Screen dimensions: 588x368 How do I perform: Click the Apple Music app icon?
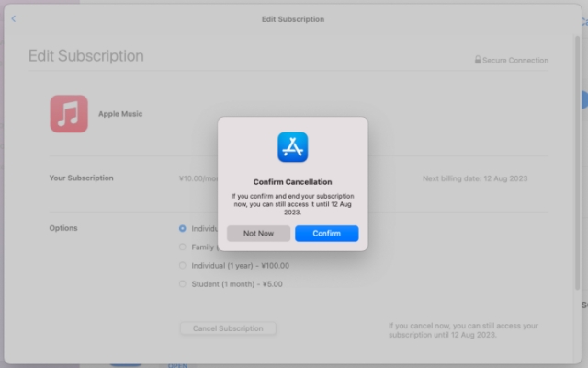point(69,114)
